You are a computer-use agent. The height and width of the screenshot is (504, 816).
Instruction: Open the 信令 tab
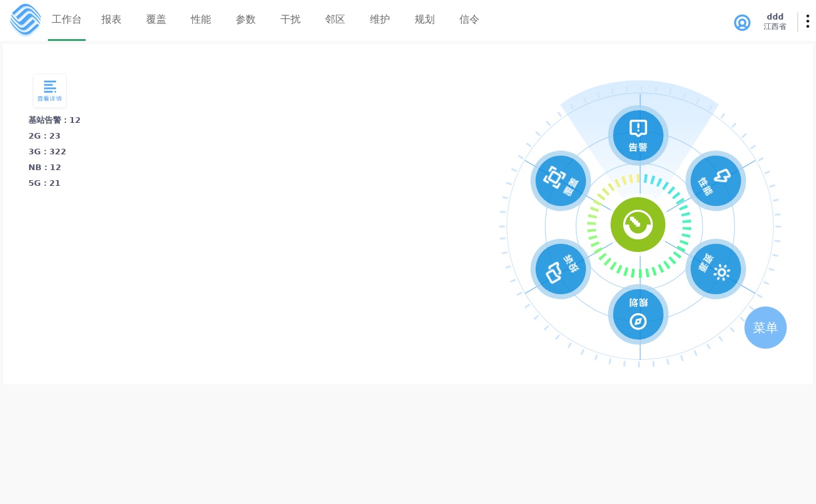pyautogui.click(x=469, y=20)
